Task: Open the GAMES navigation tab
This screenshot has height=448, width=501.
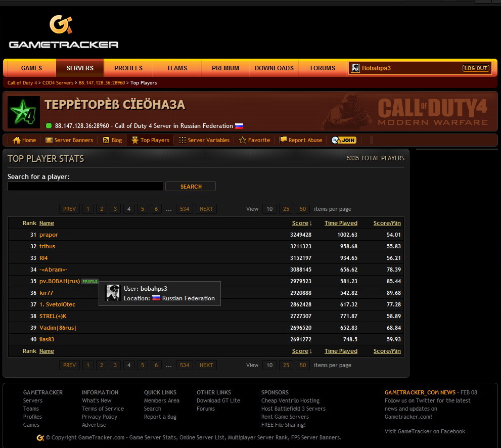Action: [31, 68]
